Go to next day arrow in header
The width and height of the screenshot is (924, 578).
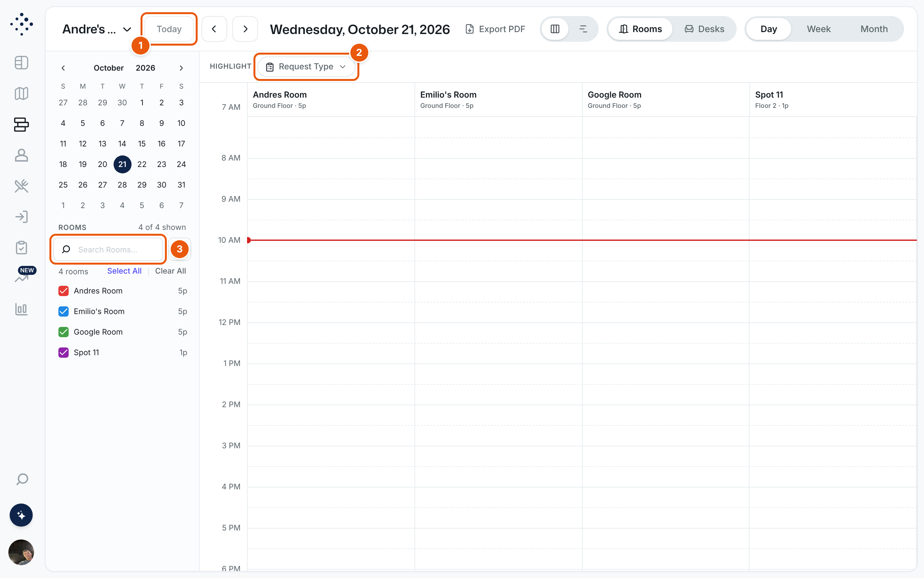pyautogui.click(x=245, y=29)
